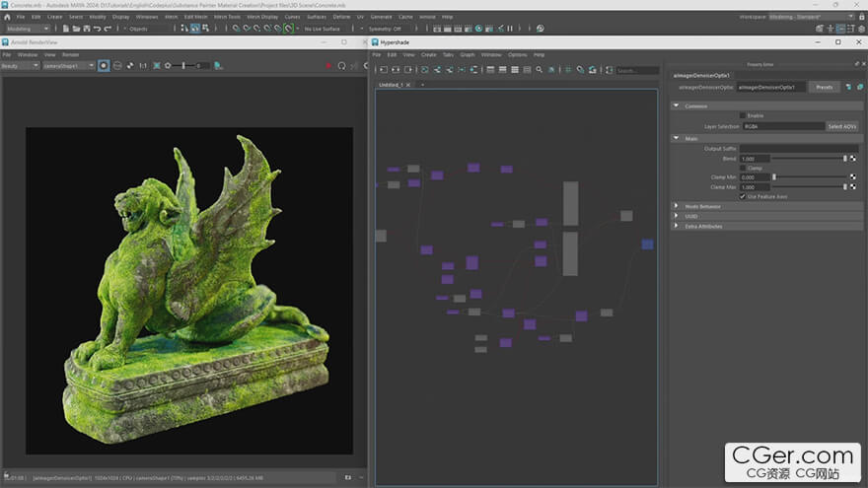Toggle the Enable checkbox under Common
868x488 pixels.
(x=743, y=115)
